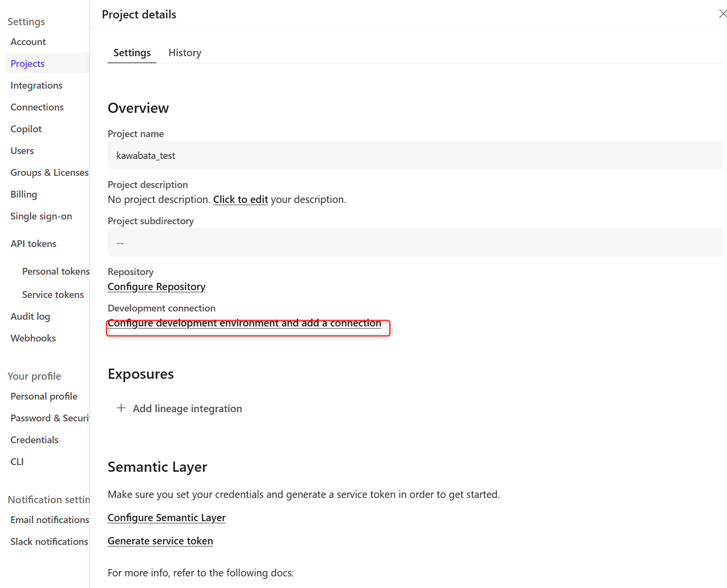The image size is (727, 588).
Task: Open the Audit log page
Action: pyautogui.click(x=30, y=316)
